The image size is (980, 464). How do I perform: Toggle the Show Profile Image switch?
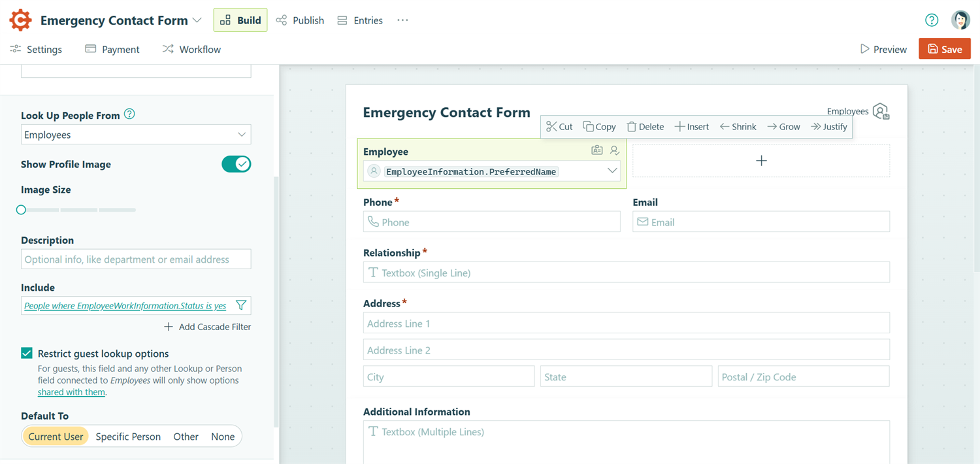click(x=237, y=164)
